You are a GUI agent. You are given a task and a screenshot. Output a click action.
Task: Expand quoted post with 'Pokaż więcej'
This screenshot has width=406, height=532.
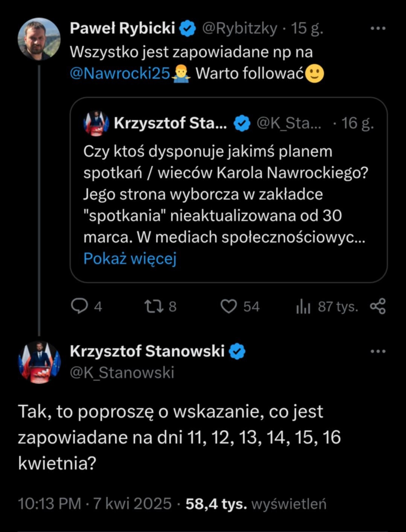[130, 259]
